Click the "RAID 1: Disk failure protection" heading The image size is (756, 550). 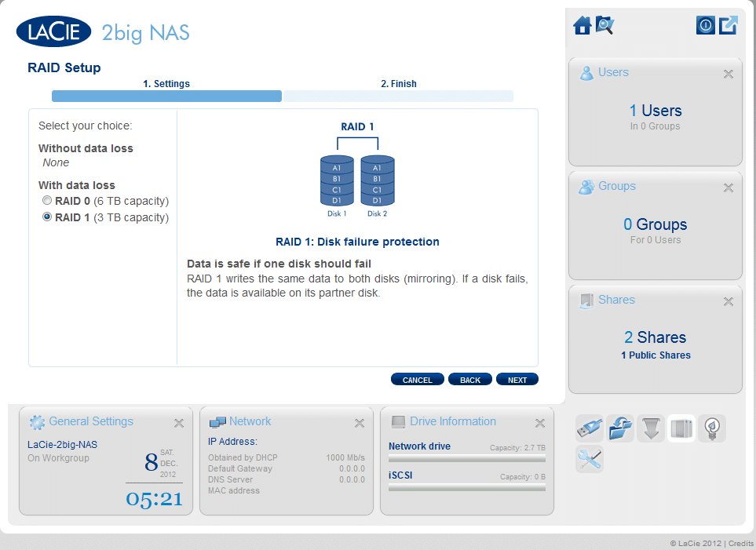[357, 242]
